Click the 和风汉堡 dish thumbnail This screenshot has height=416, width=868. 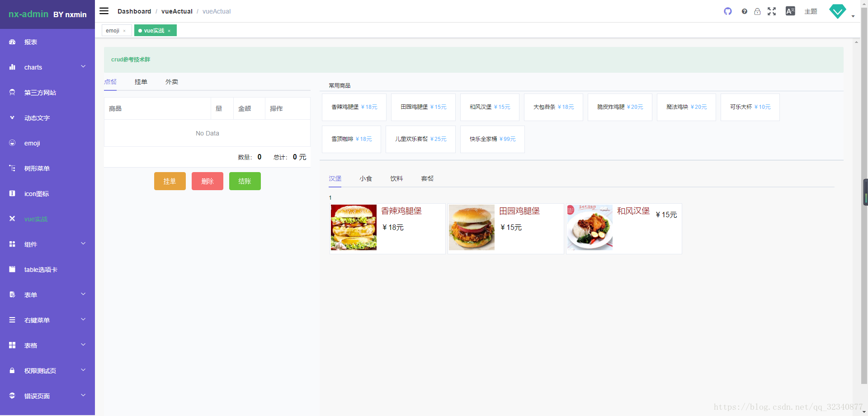coord(590,227)
